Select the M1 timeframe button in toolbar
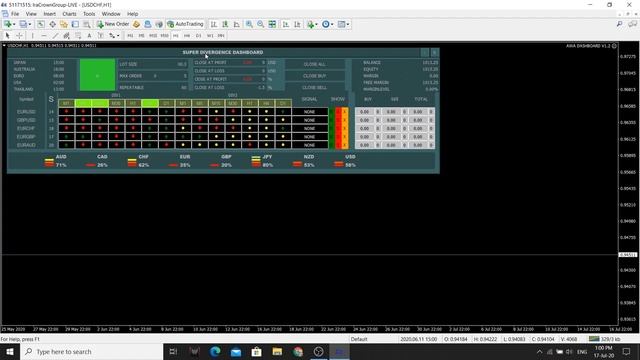The height and width of the screenshot is (360, 640). click(x=130, y=36)
